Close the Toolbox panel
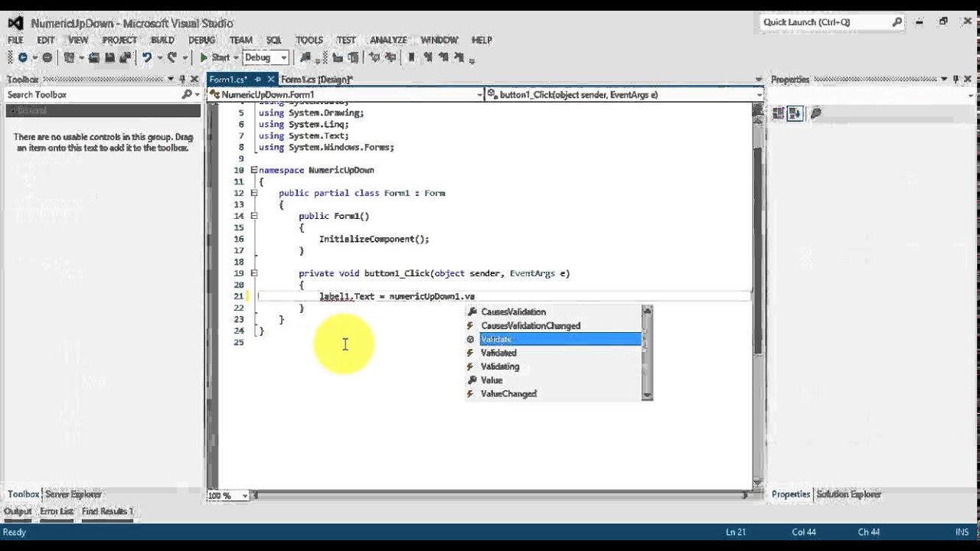Screen dimensions: 980x551 click(x=194, y=79)
